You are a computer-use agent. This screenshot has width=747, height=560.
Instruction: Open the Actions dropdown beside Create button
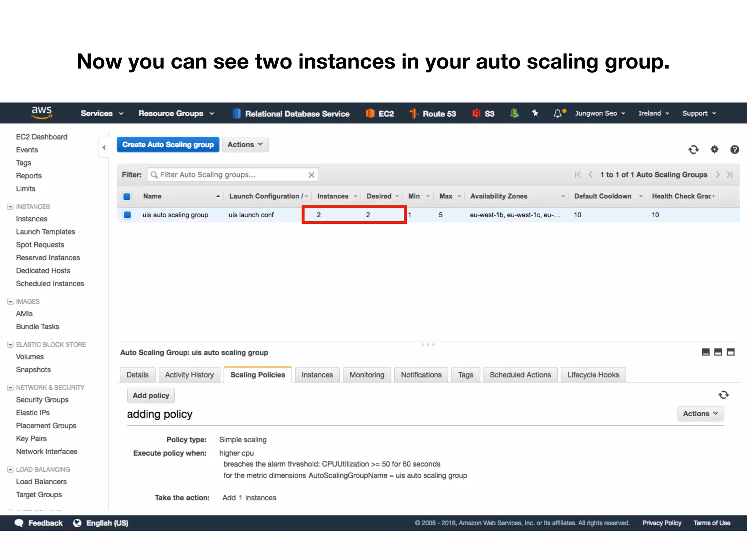245,145
